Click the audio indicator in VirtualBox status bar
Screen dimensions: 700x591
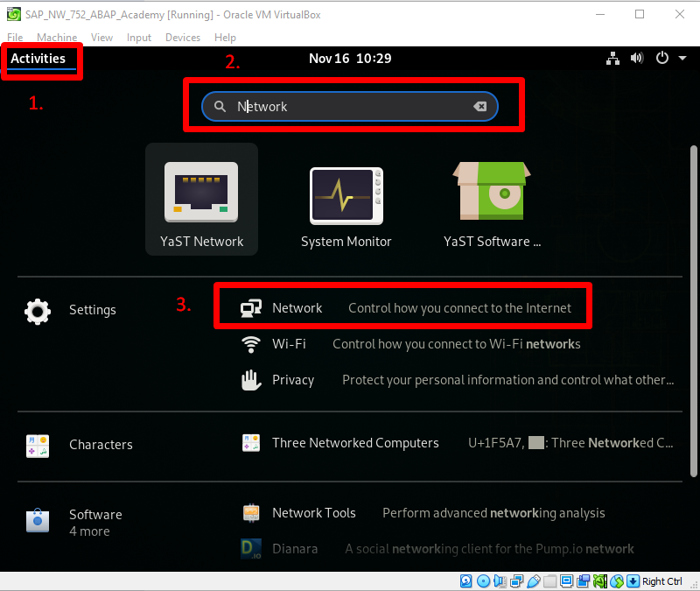point(500,581)
